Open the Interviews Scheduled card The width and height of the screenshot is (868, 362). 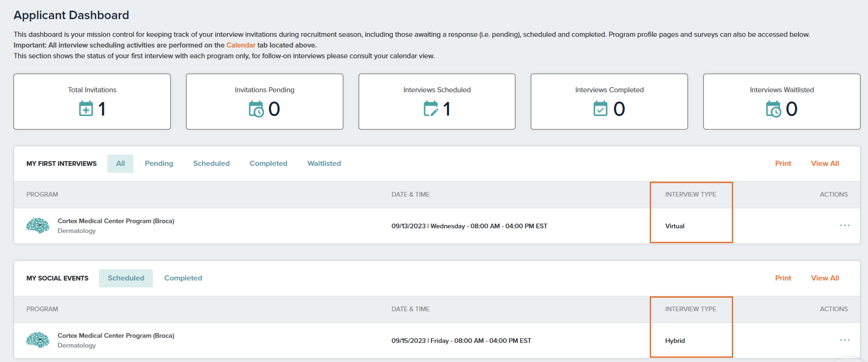pyautogui.click(x=437, y=102)
